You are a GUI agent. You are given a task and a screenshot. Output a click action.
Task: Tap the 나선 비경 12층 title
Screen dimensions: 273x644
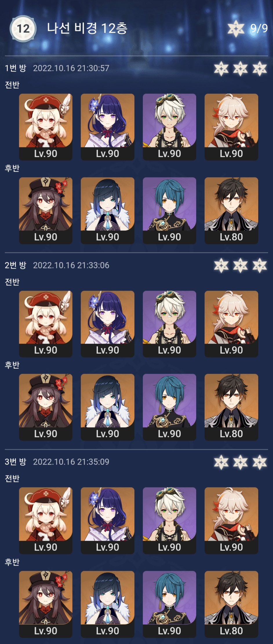coord(87,28)
